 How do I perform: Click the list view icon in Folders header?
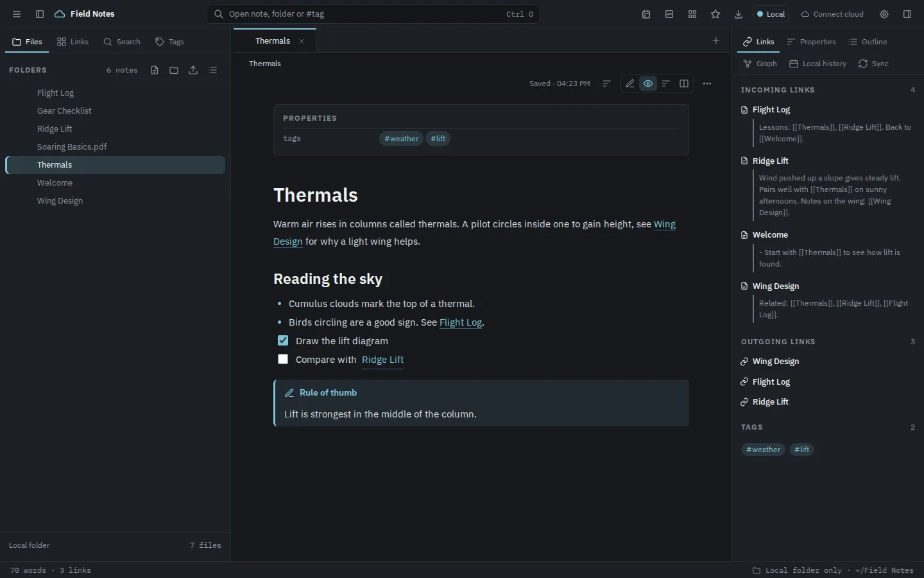213,70
